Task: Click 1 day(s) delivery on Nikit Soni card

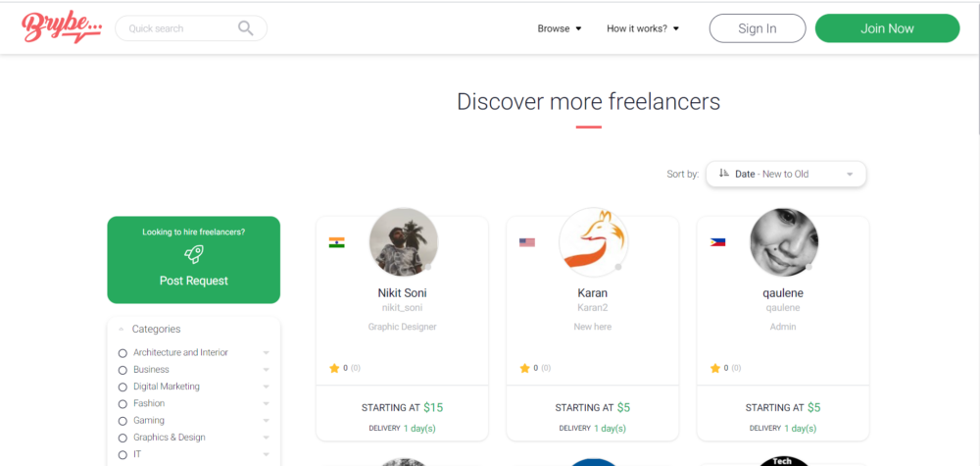Action: [x=419, y=429]
